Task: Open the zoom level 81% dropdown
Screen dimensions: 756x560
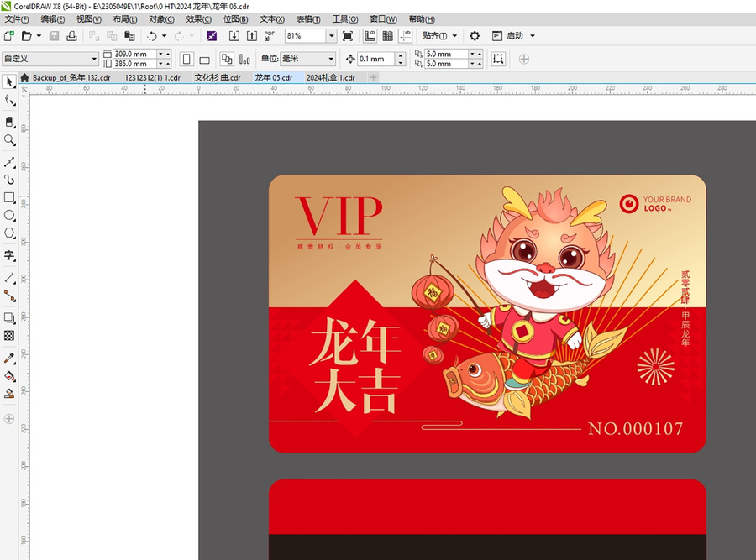Action: pos(331,35)
